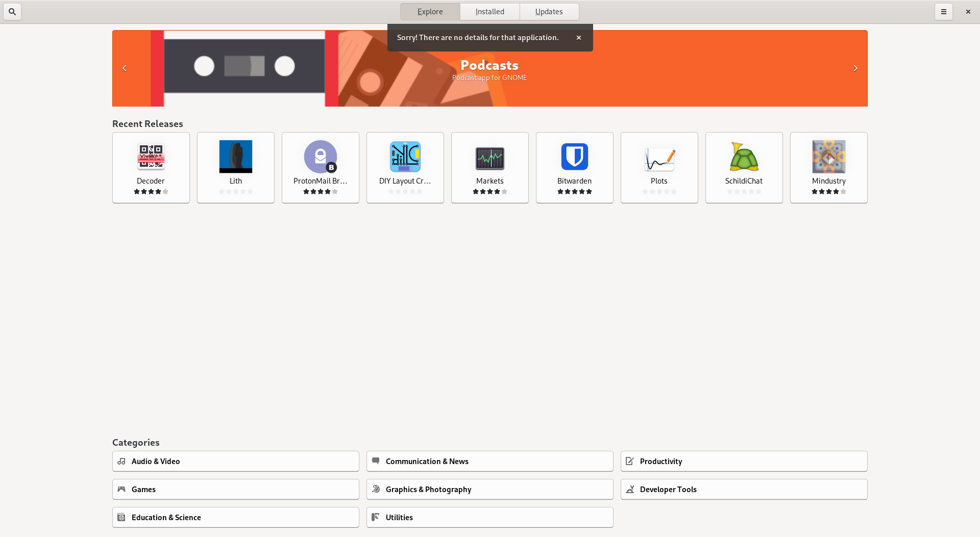Switch to the Explore tab
The width and height of the screenshot is (980, 537).
(x=430, y=12)
